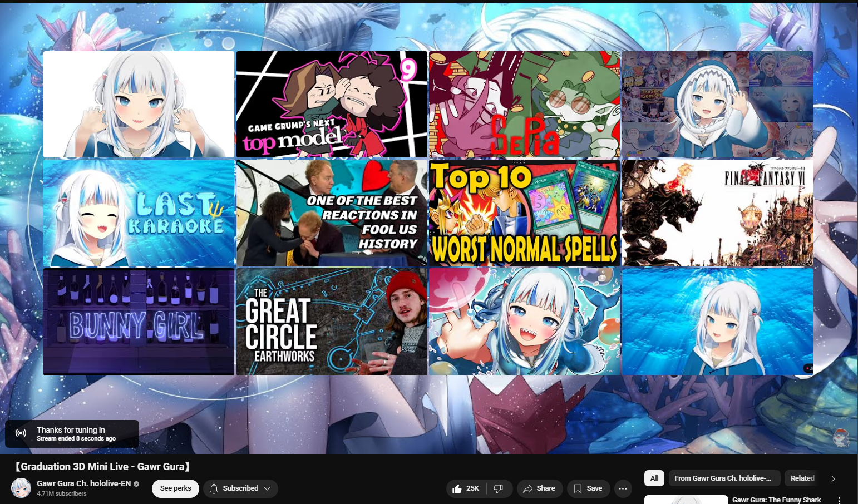Switch to the Related filter chip
The width and height of the screenshot is (858, 504).
[x=802, y=478]
